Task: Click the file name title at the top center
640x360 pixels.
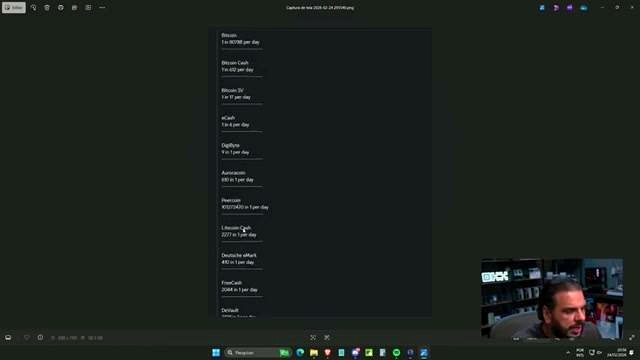Action: coord(320,7)
